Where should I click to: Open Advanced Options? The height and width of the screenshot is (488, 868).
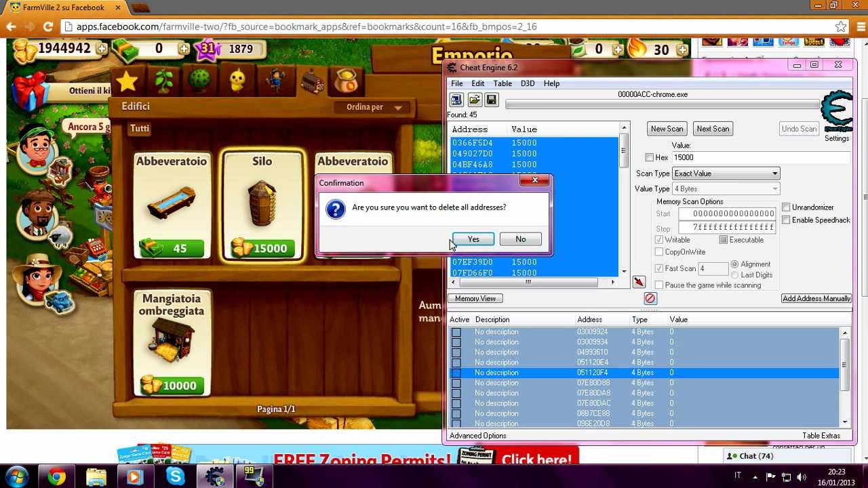pyautogui.click(x=478, y=436)
